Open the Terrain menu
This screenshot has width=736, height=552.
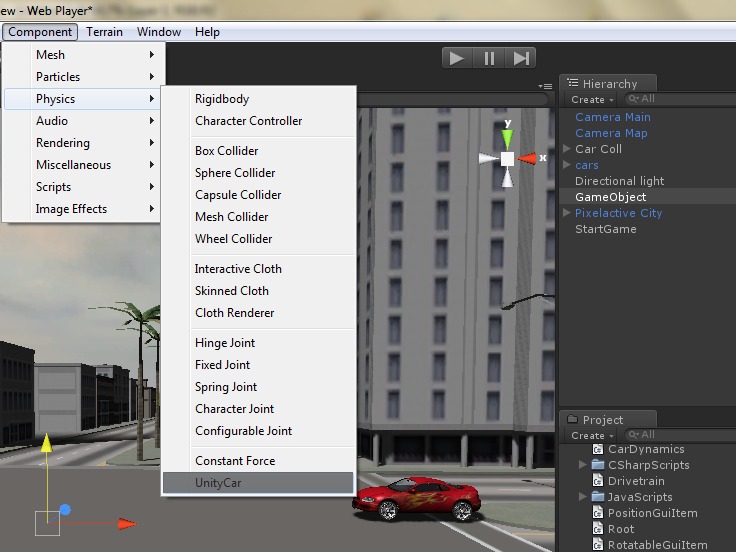coord(104,32)
